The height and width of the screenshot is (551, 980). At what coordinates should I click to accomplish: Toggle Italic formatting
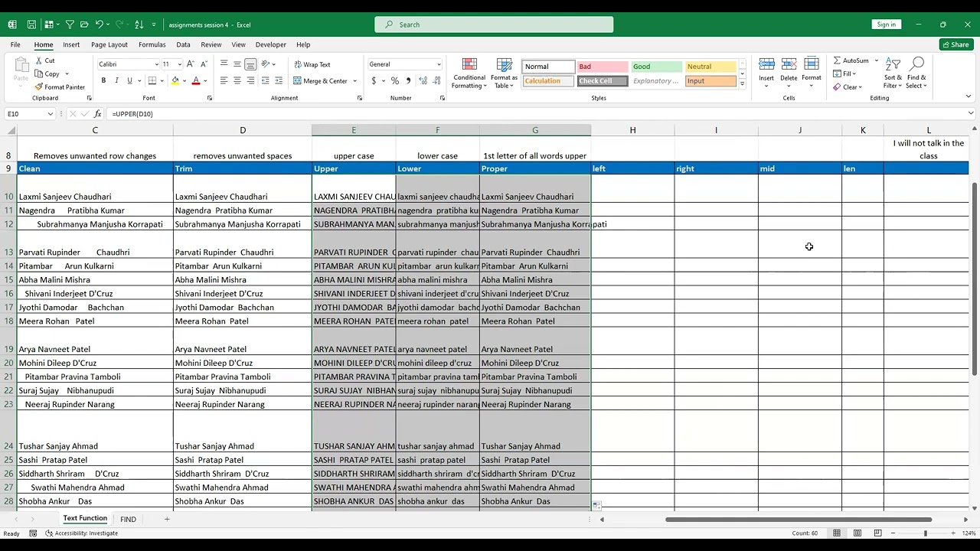point(116,80)
